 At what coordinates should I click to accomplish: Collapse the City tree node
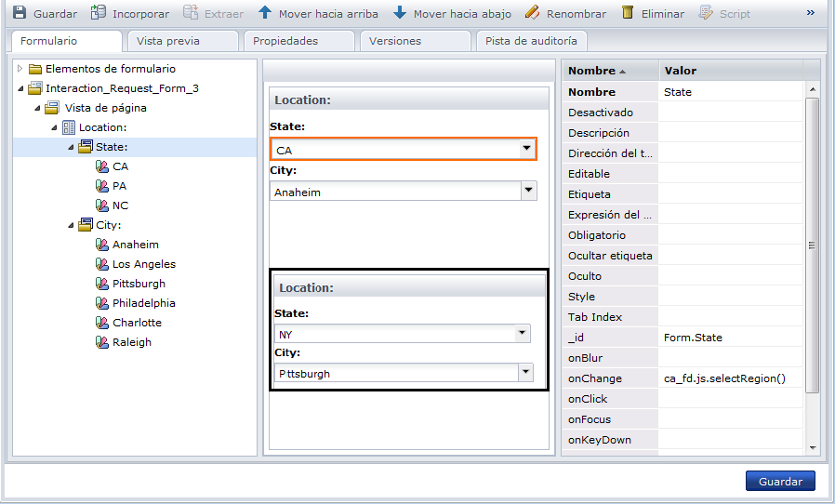pos(71,225)
